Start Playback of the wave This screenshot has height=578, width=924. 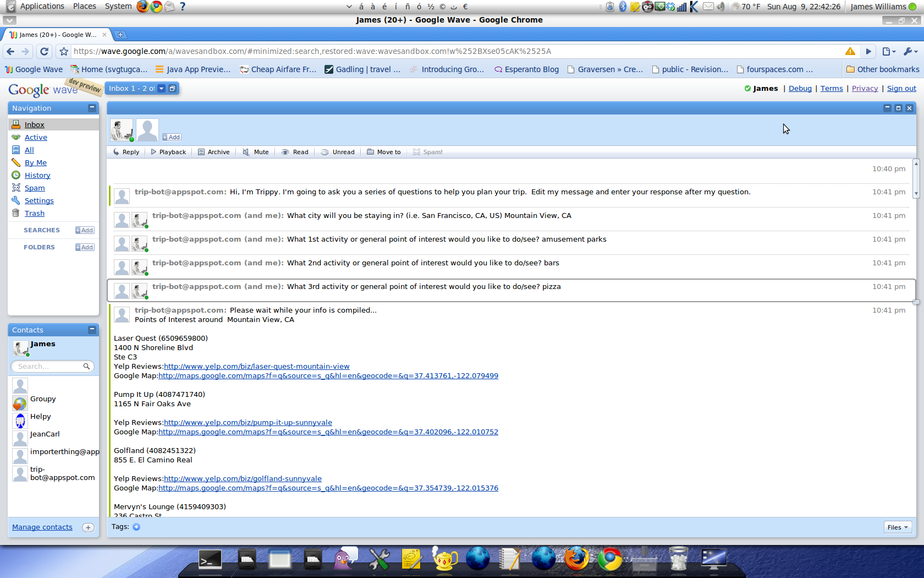pos(168,152)
